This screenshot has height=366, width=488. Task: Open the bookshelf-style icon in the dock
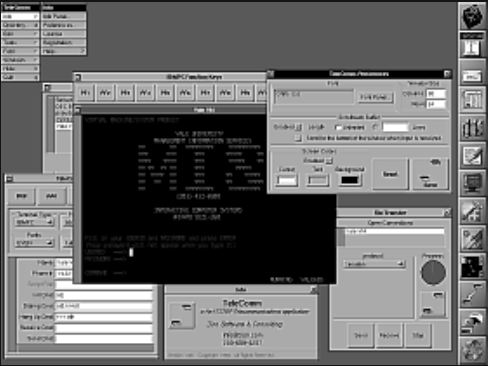(x=472, y=99)
